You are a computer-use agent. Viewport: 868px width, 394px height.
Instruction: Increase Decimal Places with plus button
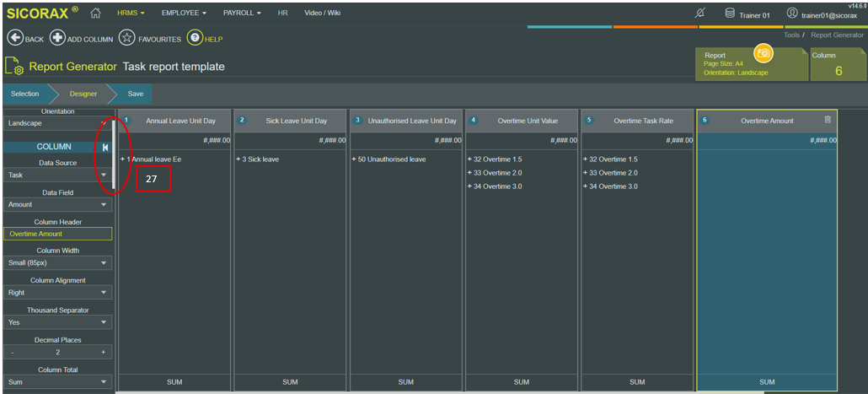click(x=103, y=352)
